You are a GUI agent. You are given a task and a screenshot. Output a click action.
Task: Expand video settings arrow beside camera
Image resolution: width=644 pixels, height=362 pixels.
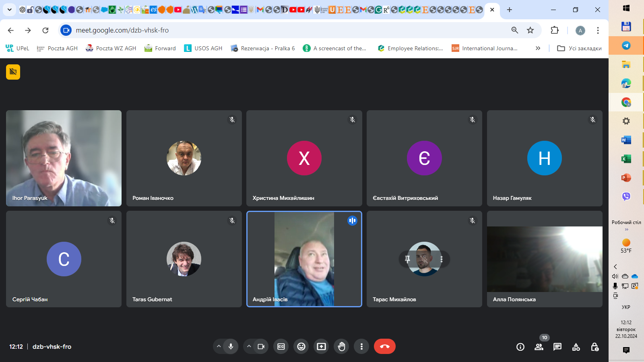[249, 346]
